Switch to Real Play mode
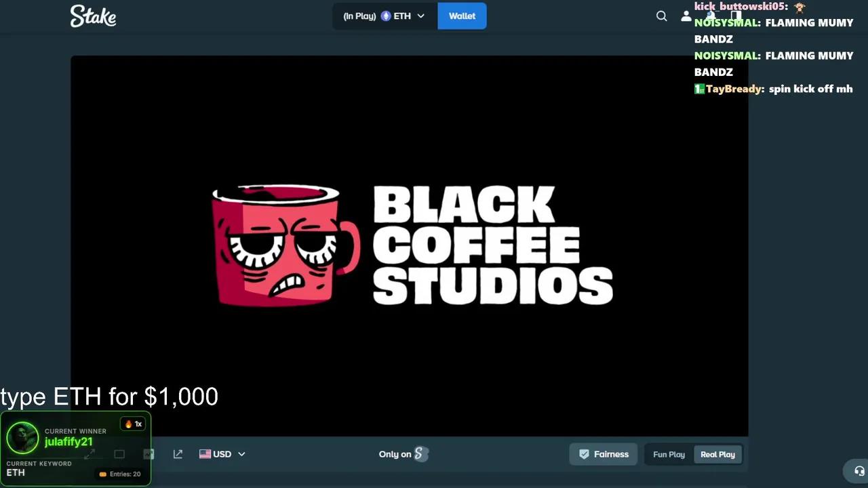Screen dimensions: 868x488 [717, 454]
